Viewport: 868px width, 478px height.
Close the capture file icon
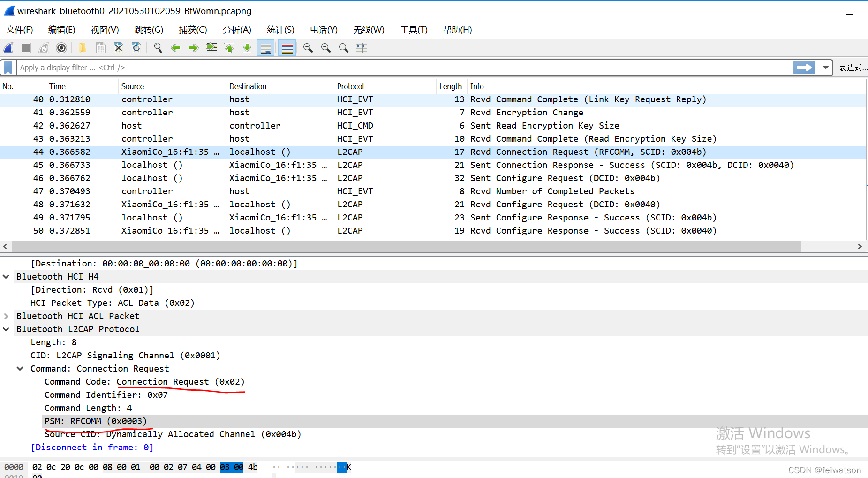[119, 48]
